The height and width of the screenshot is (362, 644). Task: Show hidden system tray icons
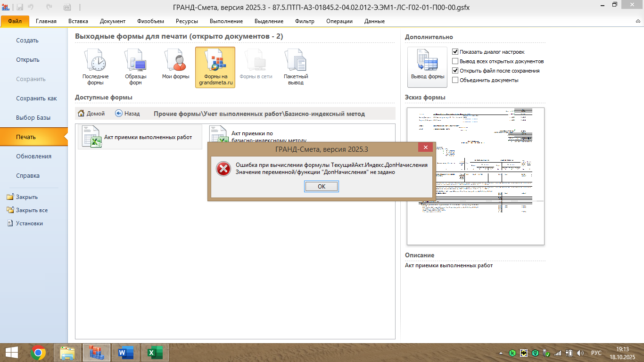(501, 353)
